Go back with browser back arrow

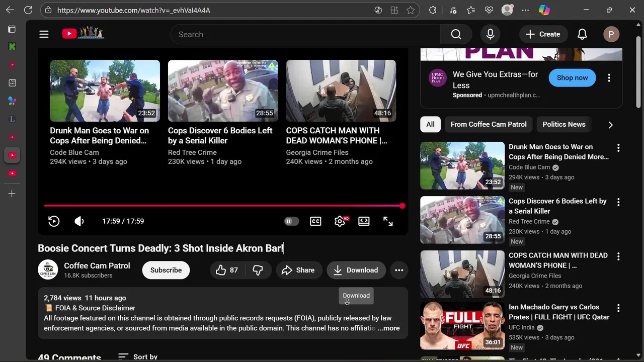pyautogui.click(x=10, y=10)
